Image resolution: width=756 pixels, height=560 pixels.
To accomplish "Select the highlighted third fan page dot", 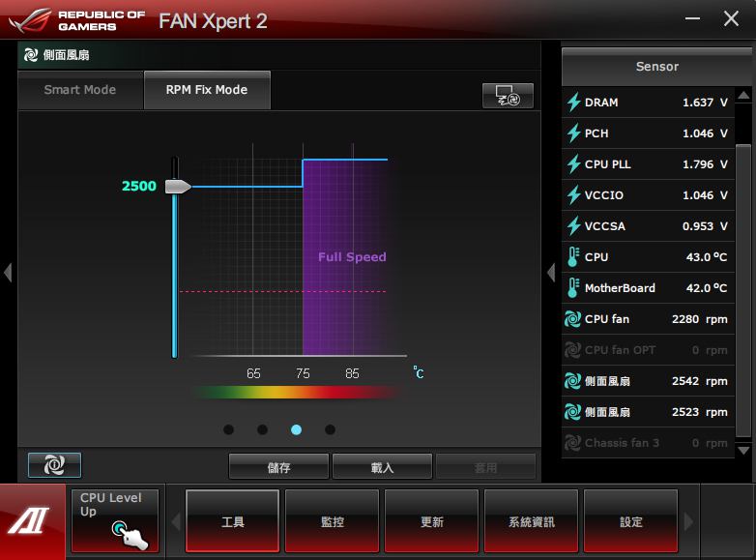I will pyautogui.click(x=297, y=429).
